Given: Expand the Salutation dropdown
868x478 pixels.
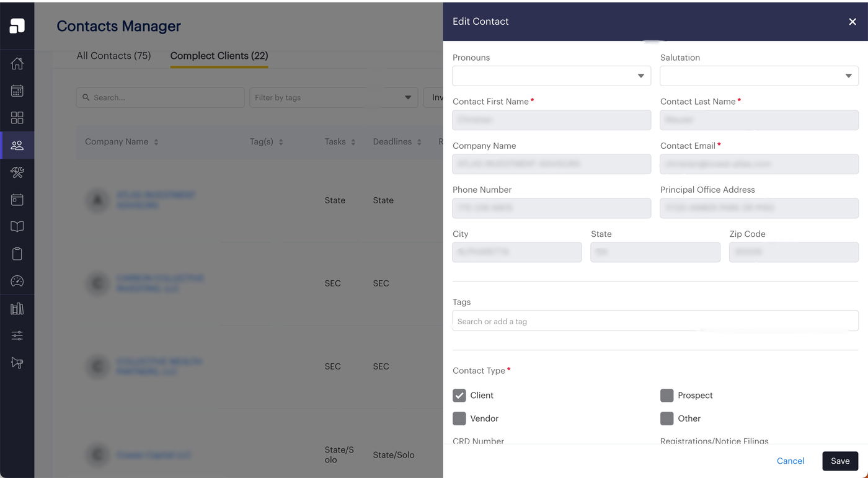Looking at the screenshot, I should pos(759,76).
